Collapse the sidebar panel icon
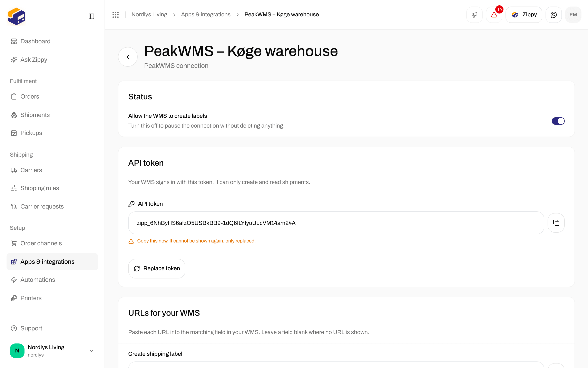Image resolution: width=588 pixels, height=368 pixels. 91,16
